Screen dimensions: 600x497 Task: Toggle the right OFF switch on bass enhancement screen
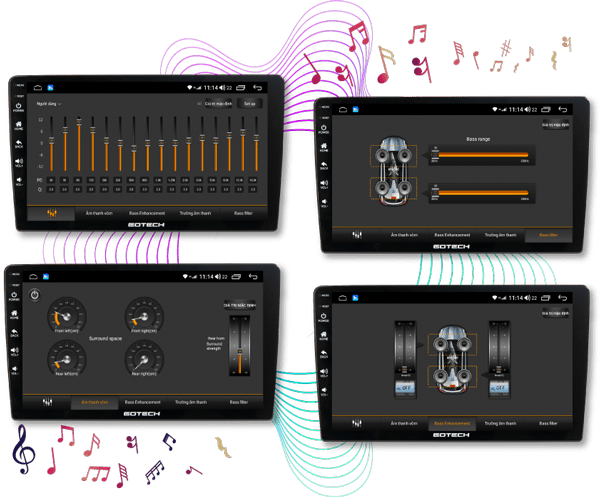point(499,386)
